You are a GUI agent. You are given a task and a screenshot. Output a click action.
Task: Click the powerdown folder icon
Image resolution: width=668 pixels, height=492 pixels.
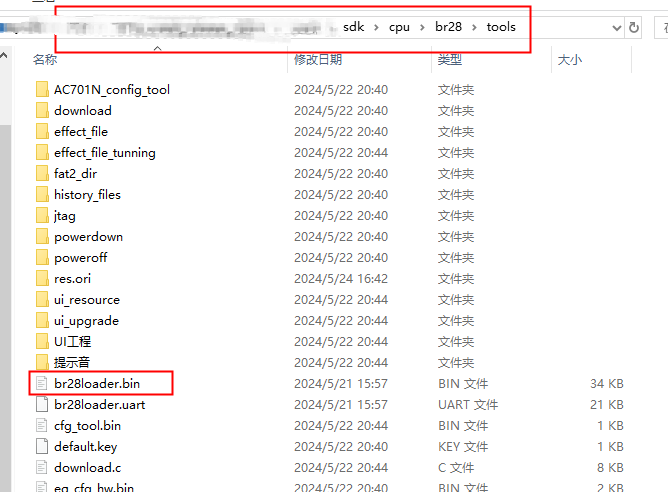pyautogui.click(x=42, y=236)
